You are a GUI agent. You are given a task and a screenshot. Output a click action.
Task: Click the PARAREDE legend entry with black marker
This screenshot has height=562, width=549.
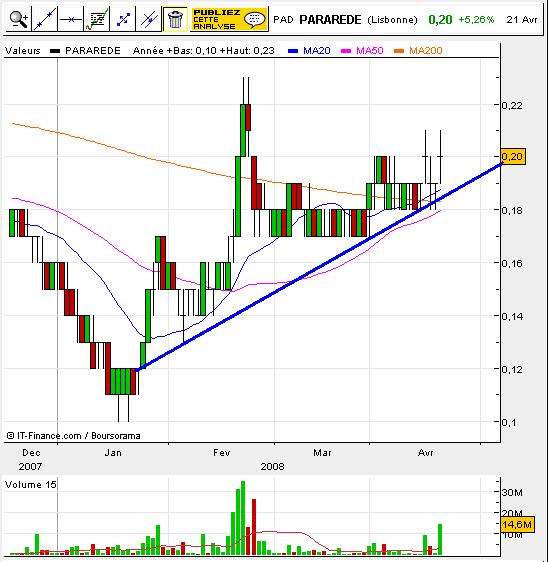click(85, 51)
